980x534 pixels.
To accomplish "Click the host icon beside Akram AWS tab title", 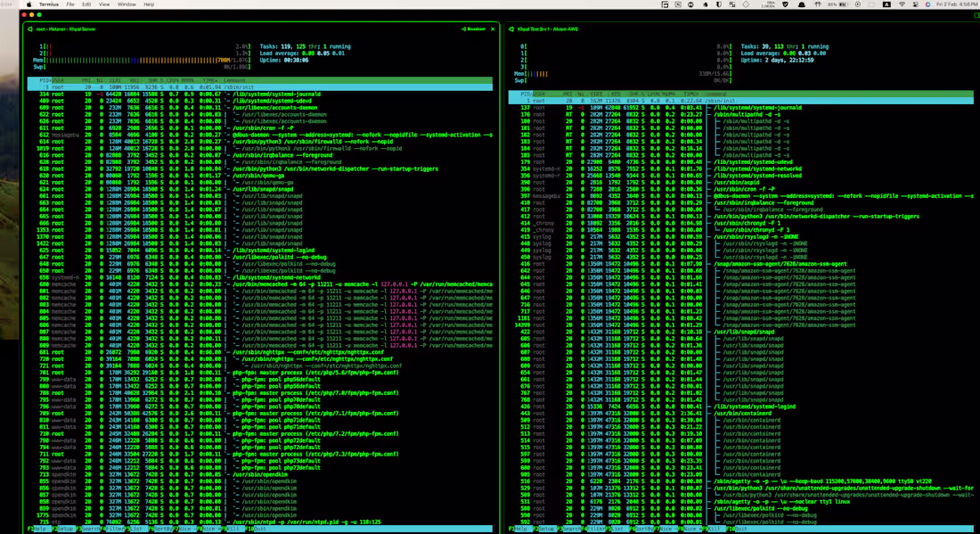I will [x=512, y=28].
